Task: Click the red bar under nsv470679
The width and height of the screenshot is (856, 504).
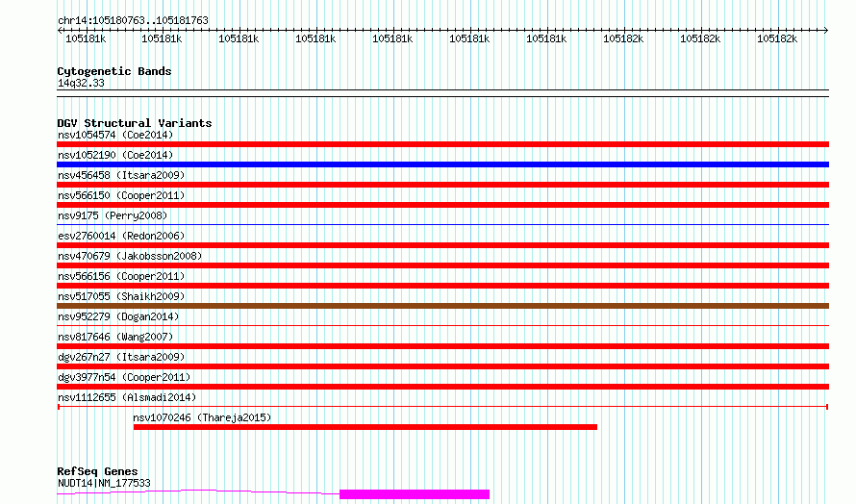Action: point(442,265)
